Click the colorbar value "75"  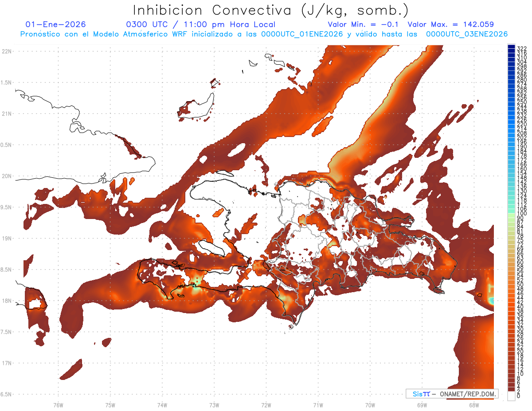tap(520, 240)
